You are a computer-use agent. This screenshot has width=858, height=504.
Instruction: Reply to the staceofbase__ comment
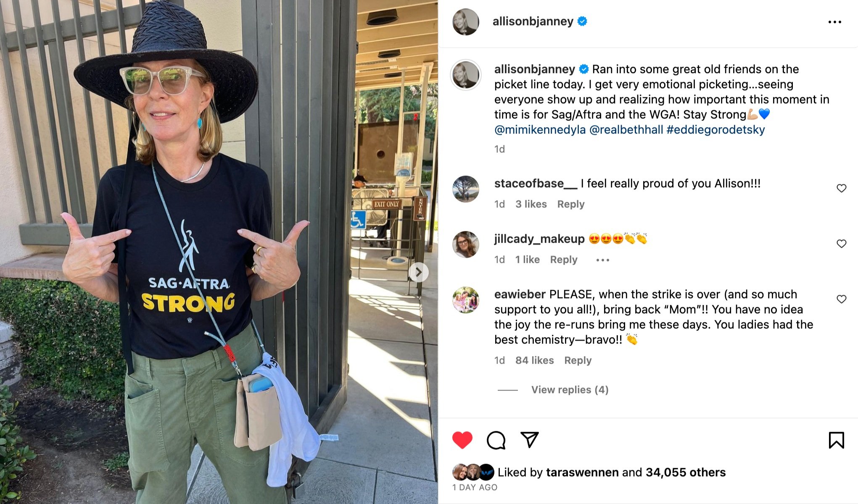(x=570, y=204)
